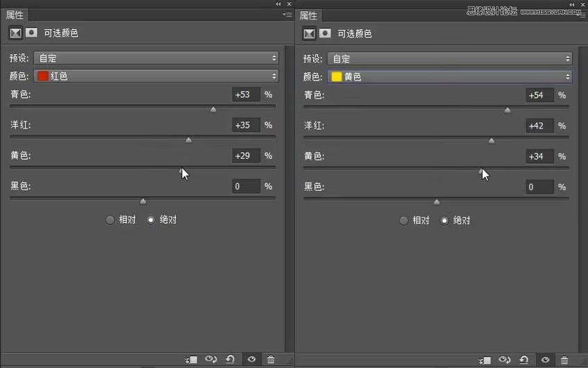
Task: Switch to 属性 tab in left panel
Action: (x=15, y=15)
